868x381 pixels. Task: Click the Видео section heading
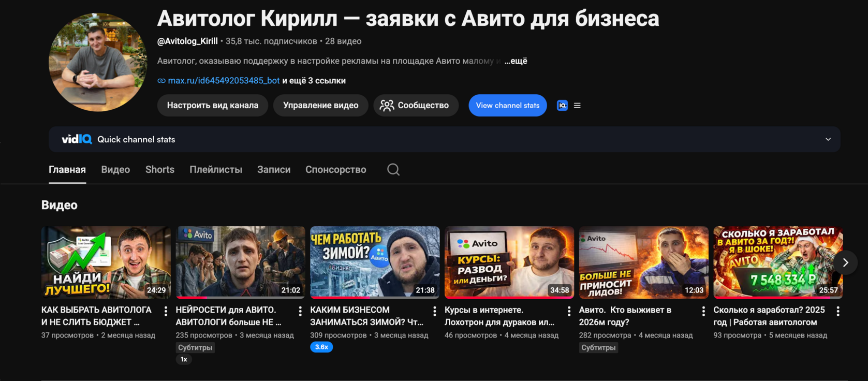point(60,205)
